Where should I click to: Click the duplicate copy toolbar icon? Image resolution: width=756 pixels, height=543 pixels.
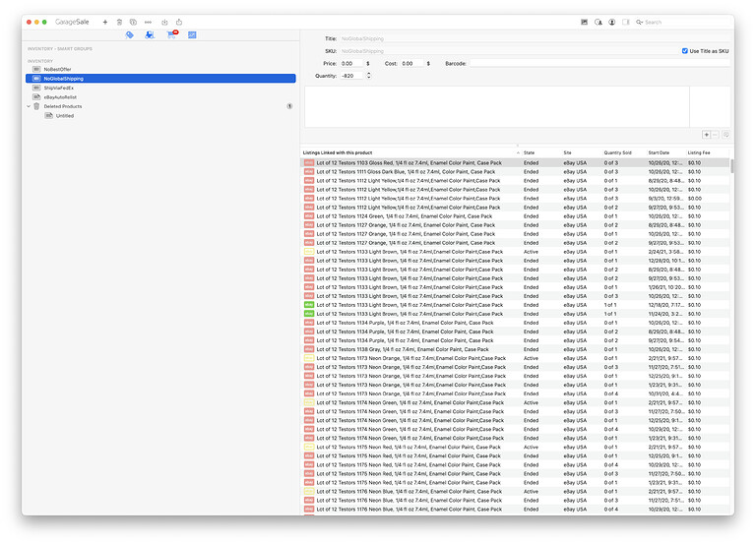click(133, 23)
